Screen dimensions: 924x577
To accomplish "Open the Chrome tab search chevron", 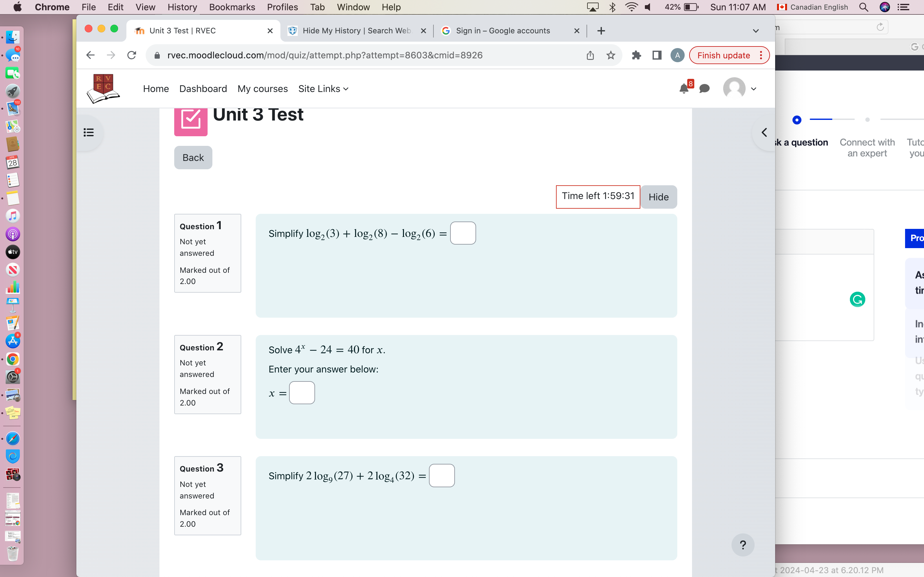I will pos(755,31).
